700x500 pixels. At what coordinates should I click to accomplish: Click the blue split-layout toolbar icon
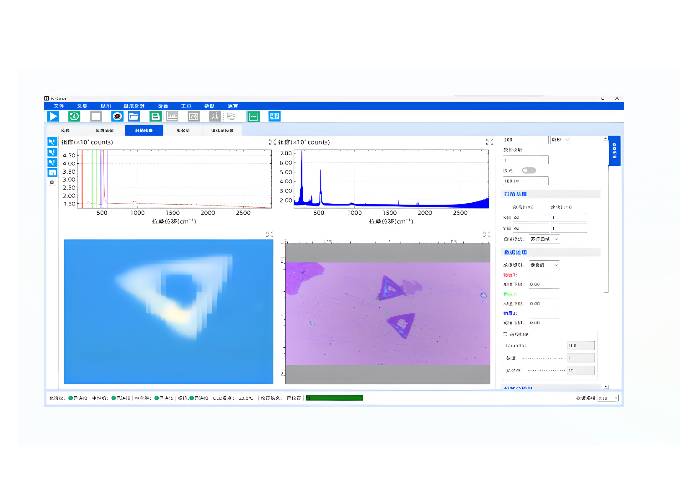coord(274,117)
